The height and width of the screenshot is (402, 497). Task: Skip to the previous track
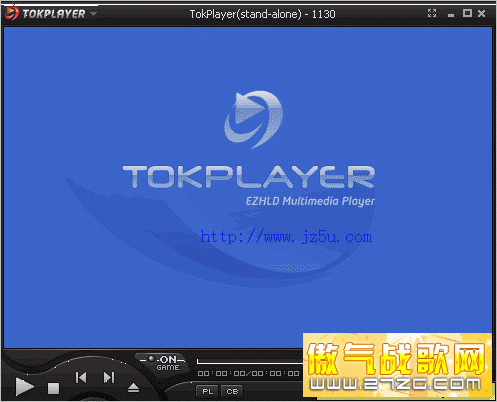coord(81,377)
